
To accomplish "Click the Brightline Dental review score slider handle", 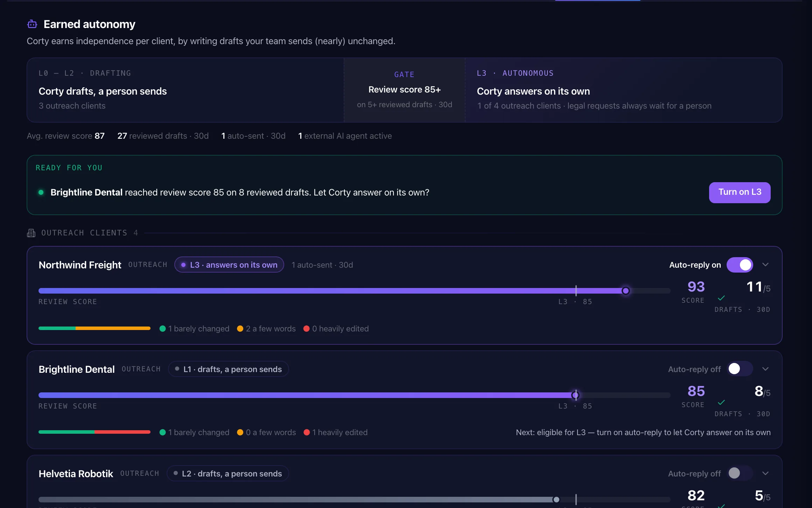I will [575, 395].
